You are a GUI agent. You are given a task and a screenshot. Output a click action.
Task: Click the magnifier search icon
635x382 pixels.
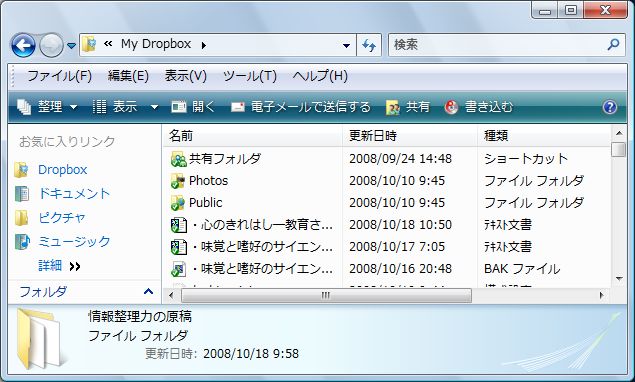[614, 44]
